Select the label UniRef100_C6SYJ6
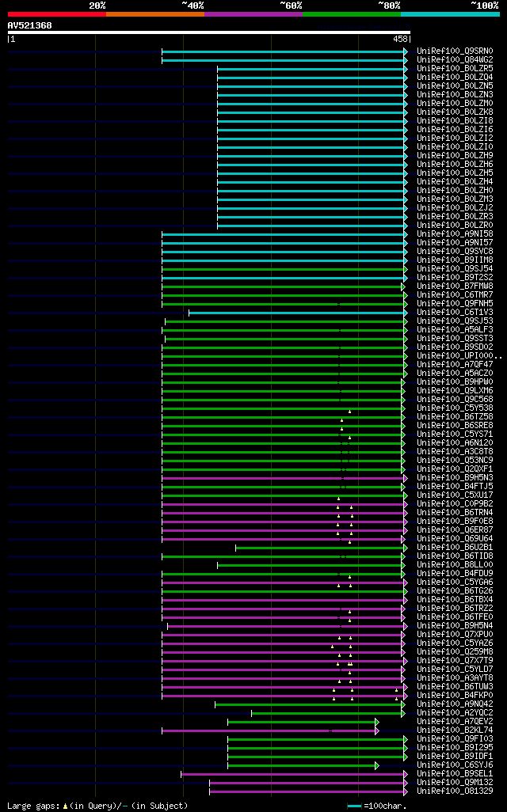The image size is (507, 812). [456, 765]
